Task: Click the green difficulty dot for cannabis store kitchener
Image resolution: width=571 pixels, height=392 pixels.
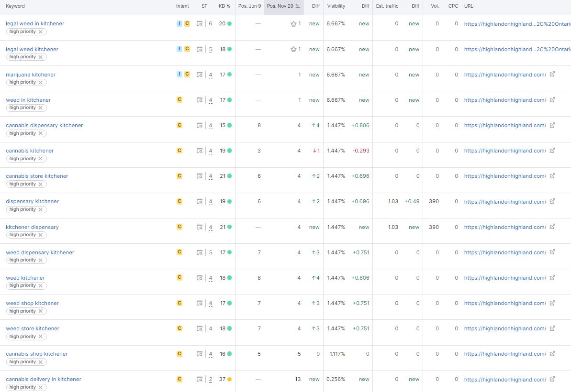Action: click(229, 176)
